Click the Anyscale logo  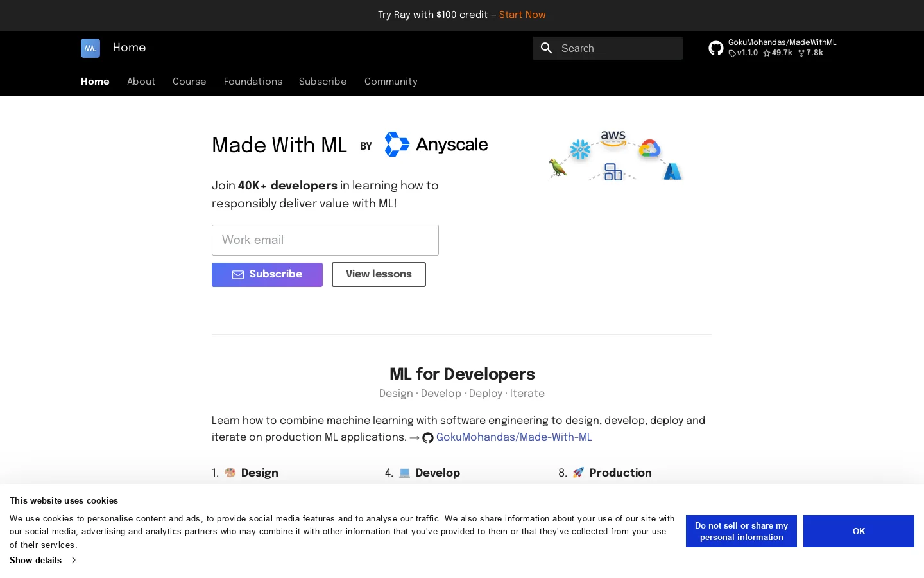[436, 144]
